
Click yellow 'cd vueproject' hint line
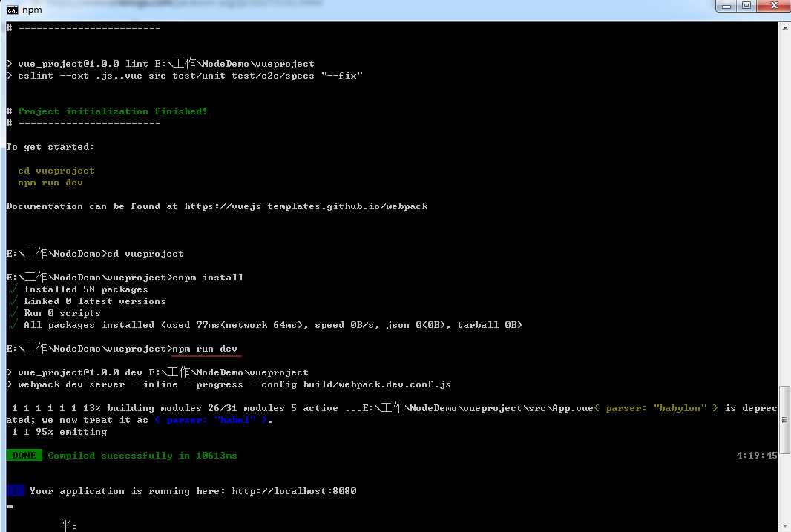click(56, 171)
